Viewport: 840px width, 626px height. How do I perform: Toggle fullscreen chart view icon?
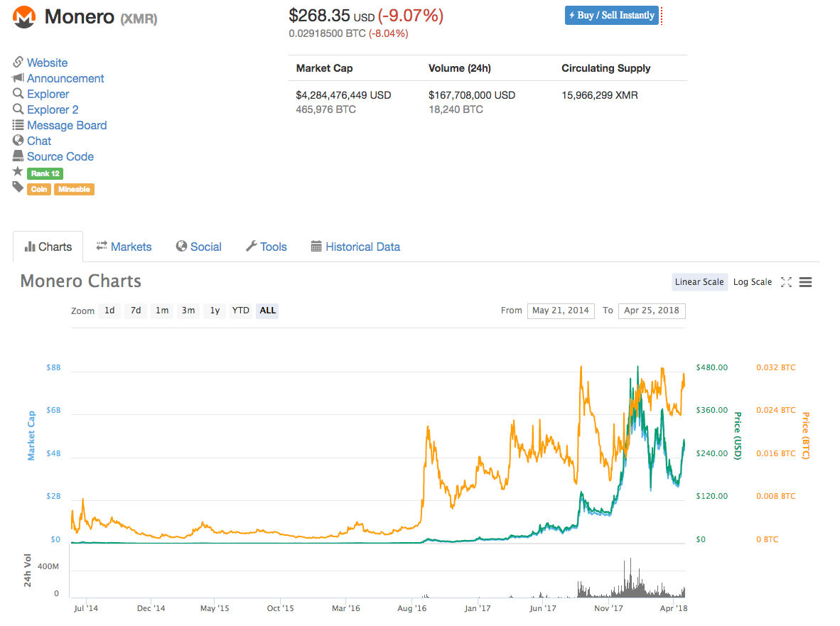[786, 282]
